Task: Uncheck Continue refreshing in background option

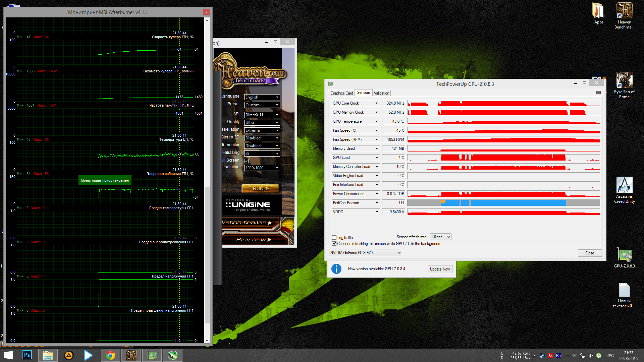Action: 334,244
